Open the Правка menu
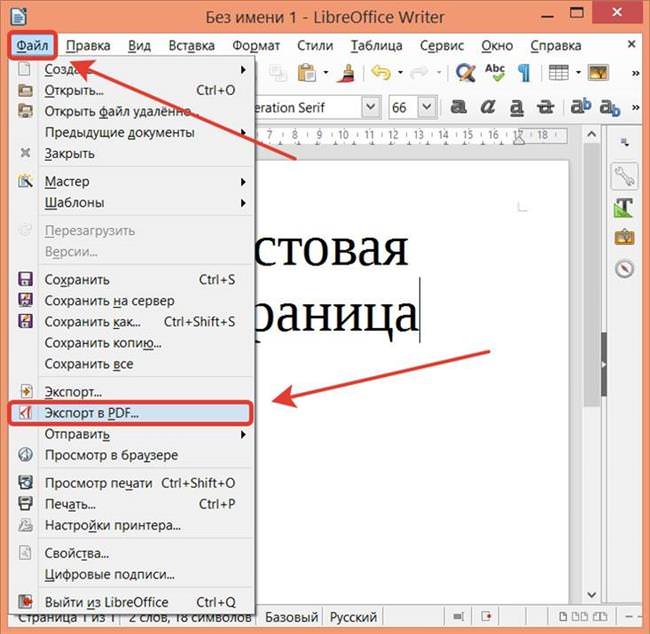This screenshot has width=650, height=634. point(88,45)
